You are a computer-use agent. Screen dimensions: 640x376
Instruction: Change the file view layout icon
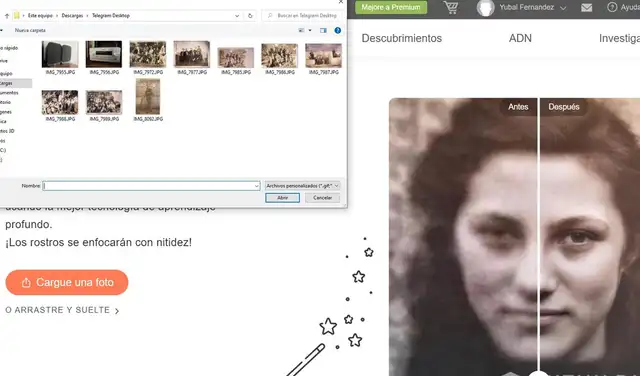302,30
